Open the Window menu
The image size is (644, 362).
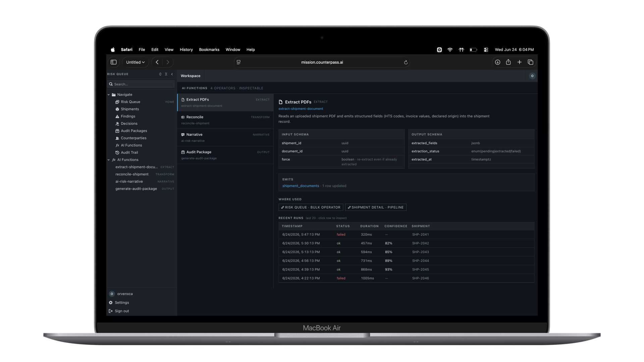click(x=233, y=50)
